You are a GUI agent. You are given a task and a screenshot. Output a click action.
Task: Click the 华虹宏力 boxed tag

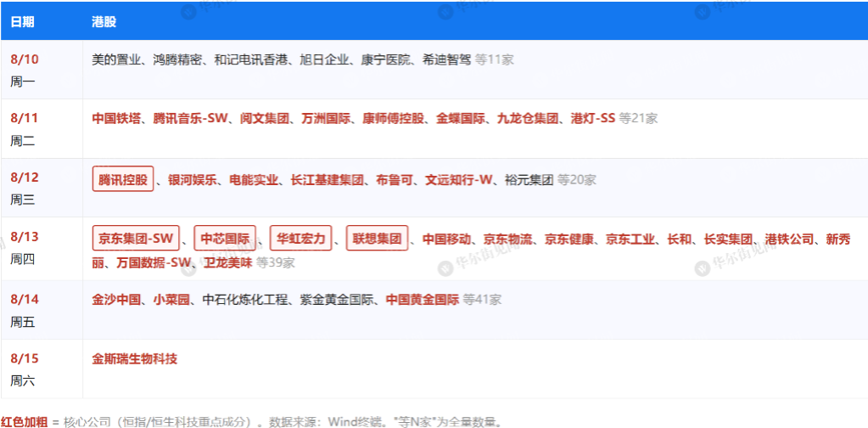click(x=300, y=239)
